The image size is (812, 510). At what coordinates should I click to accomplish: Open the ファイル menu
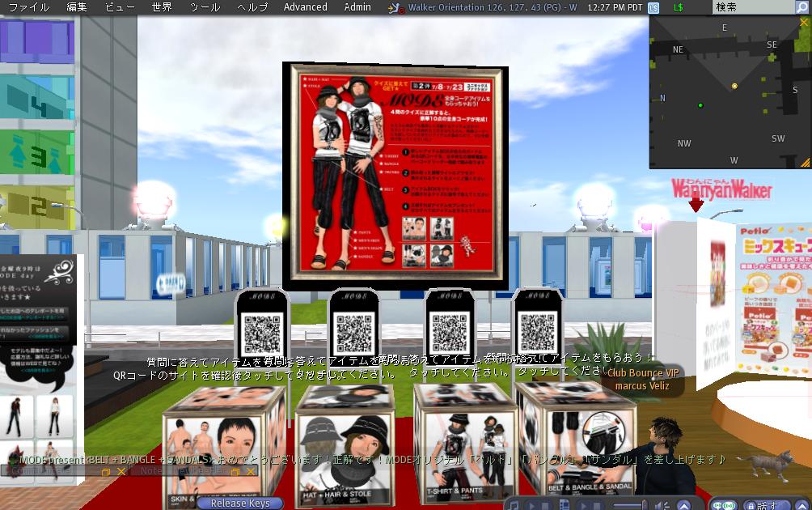click(29, 7)
